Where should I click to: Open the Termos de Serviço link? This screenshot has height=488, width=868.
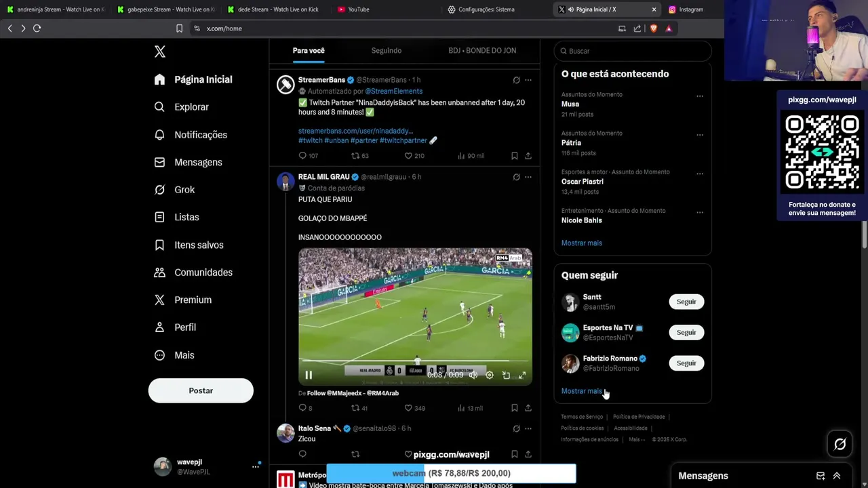click(582, 417)
